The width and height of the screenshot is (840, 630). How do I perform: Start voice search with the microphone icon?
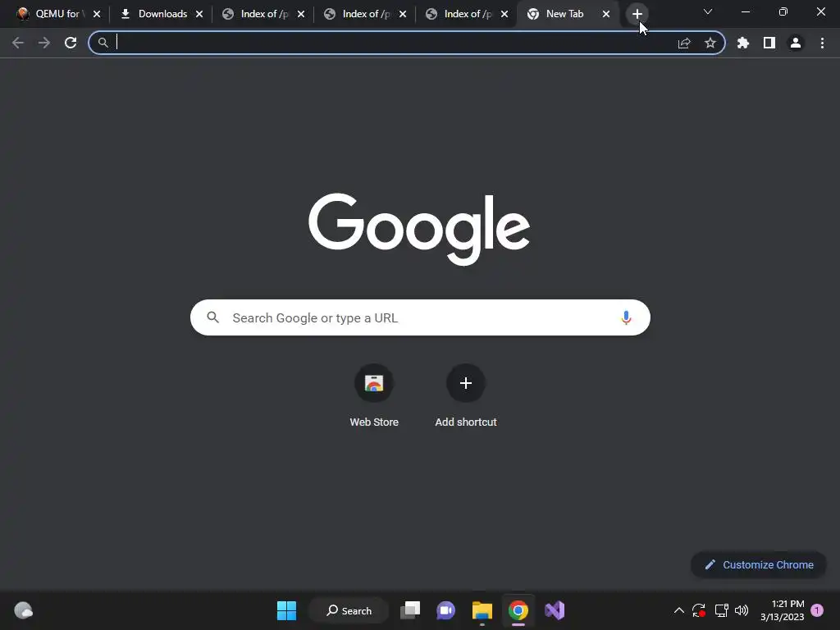point(626,317)
